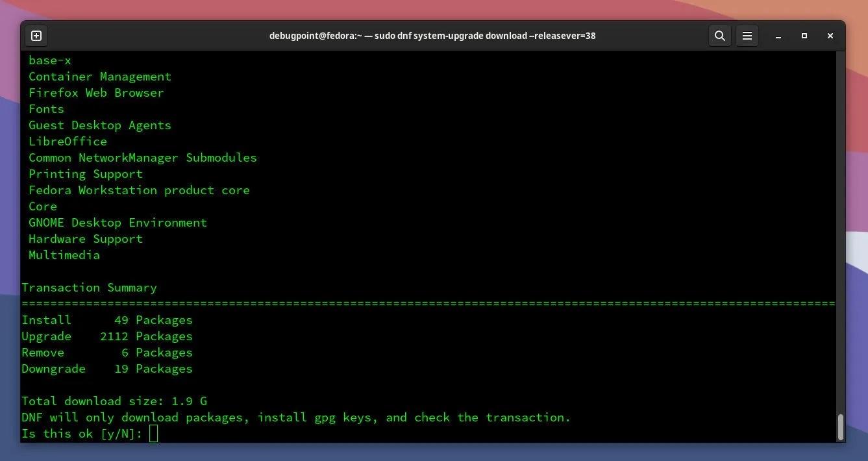Select the Hardware Support group text
Viewport: 868px width, 461px height.
click(x=85, y=238)
